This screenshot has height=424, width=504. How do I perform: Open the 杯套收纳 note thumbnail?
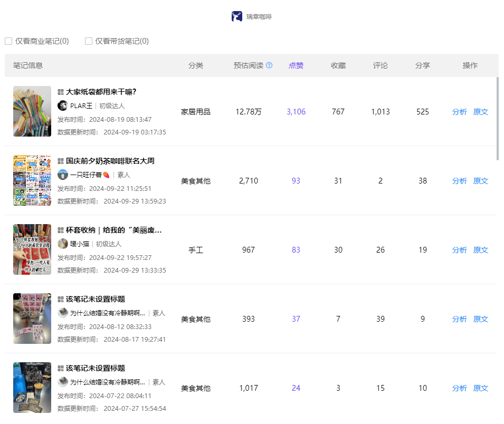pos(32,249)
